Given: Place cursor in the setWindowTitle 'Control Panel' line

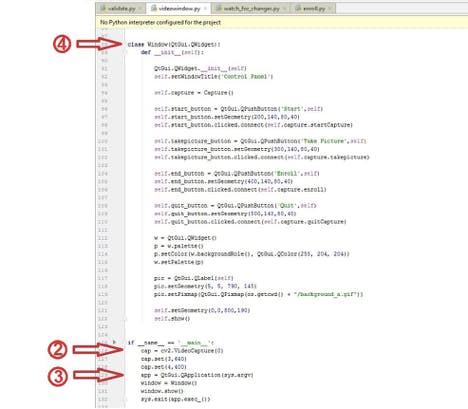Looking at the screenshot, I should pos(214,77).
